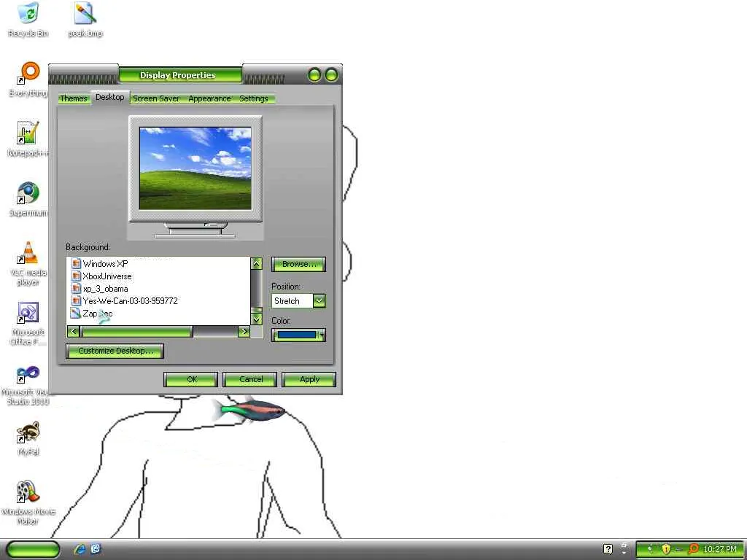Image resolution: width=747 pixels, height=560 pixels.
Task: Click the monitor wallpaper preview
Action: pyautogui.click(x=196, y=168)
